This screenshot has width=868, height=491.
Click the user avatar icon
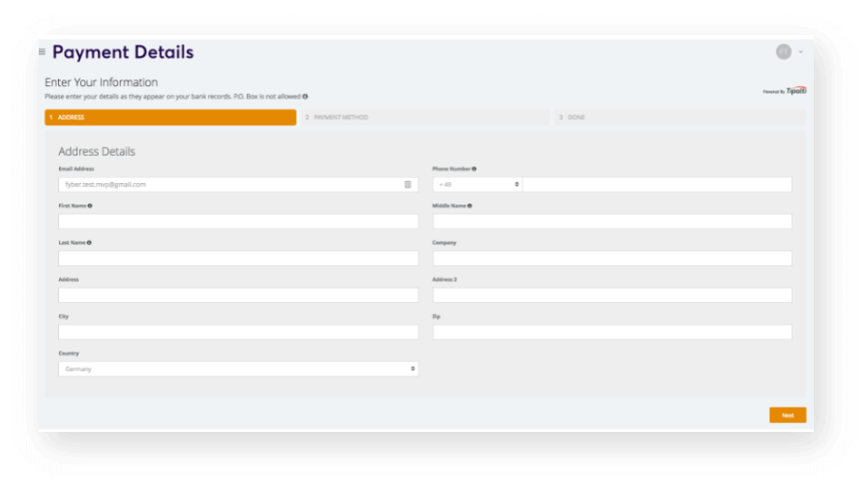coord(783,52)
